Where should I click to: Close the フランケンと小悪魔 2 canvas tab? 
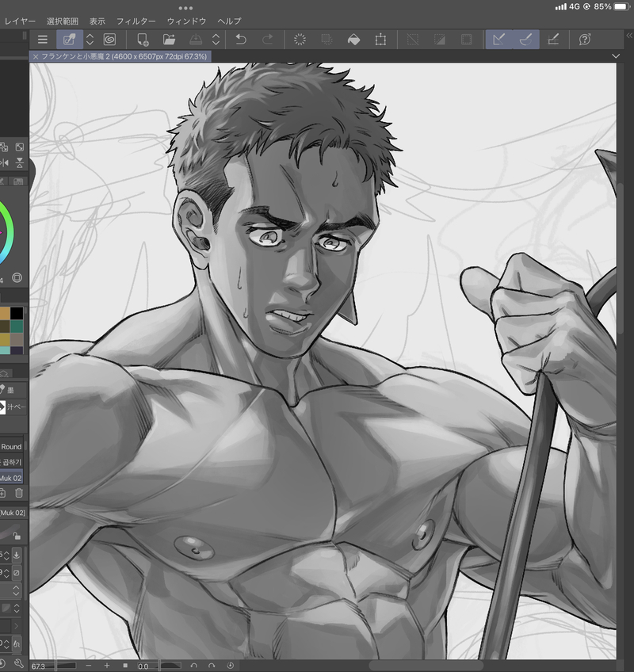35,56
